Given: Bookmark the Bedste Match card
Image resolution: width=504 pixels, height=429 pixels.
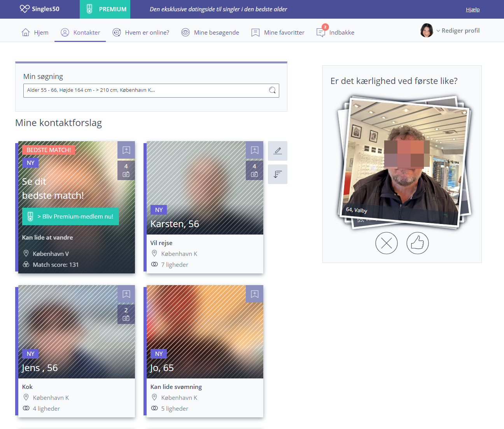Looking at the screenshot, I should 126,150.
